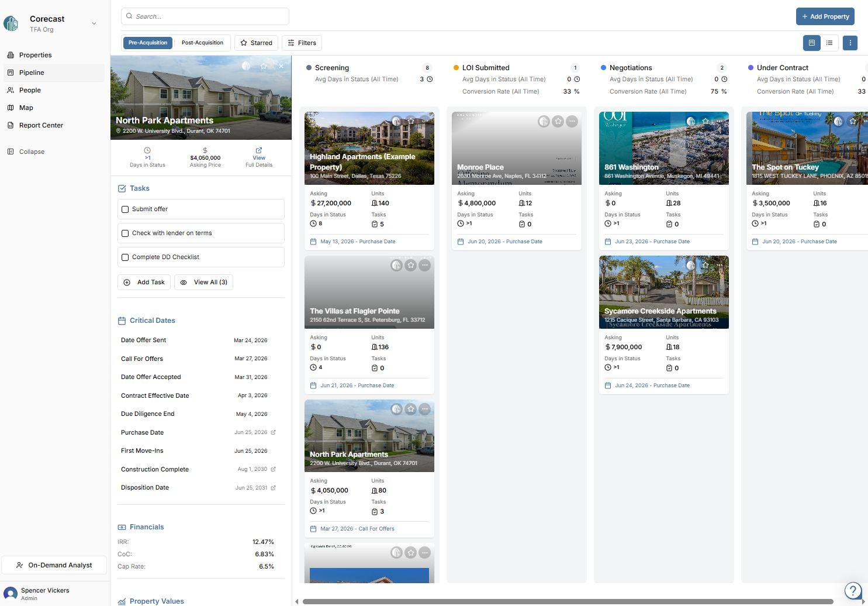Launch On-Demand Analyst

(x=54, y=565)
